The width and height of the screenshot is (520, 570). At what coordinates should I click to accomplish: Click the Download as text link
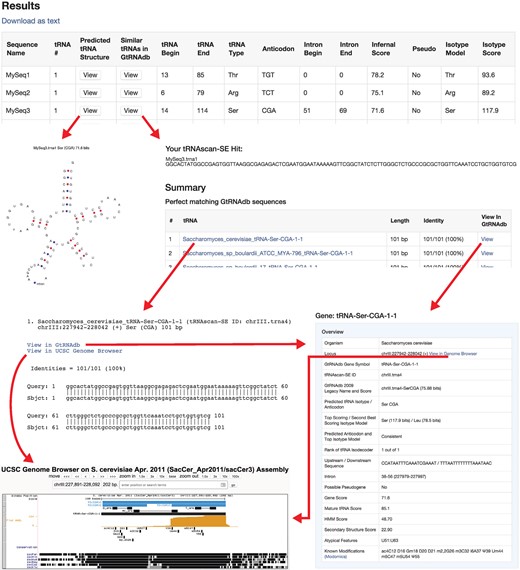[x=31, y=21]
